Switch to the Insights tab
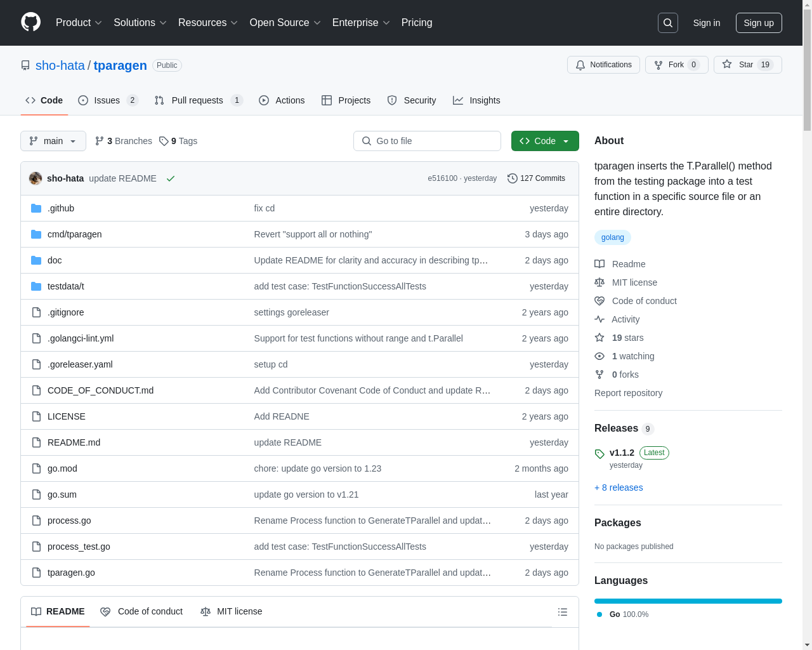The width and height of the screenshot is (812, 650). tap(476, 100)
